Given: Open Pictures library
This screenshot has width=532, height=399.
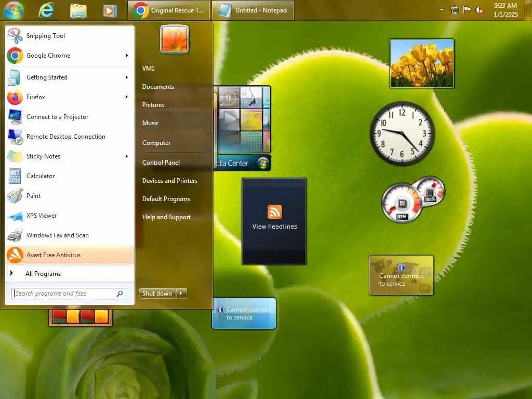Looking at the screenshot, I should tap(153, 105).
